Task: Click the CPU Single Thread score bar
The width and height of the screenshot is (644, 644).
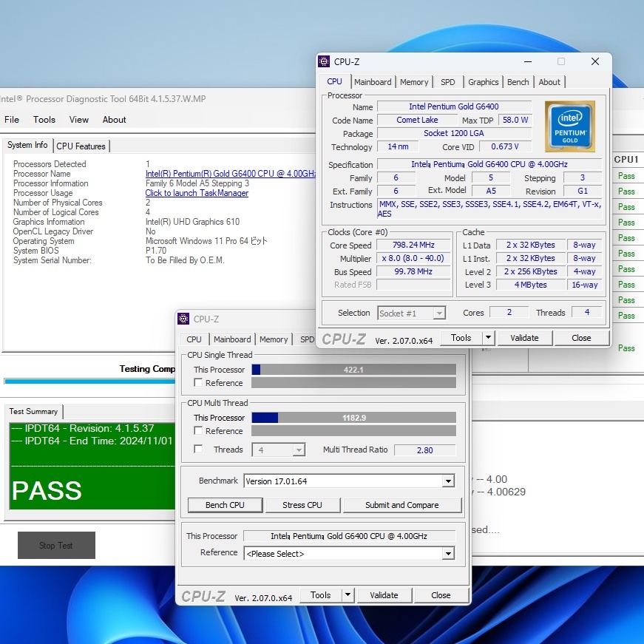Action: click(x=353, y=370)
